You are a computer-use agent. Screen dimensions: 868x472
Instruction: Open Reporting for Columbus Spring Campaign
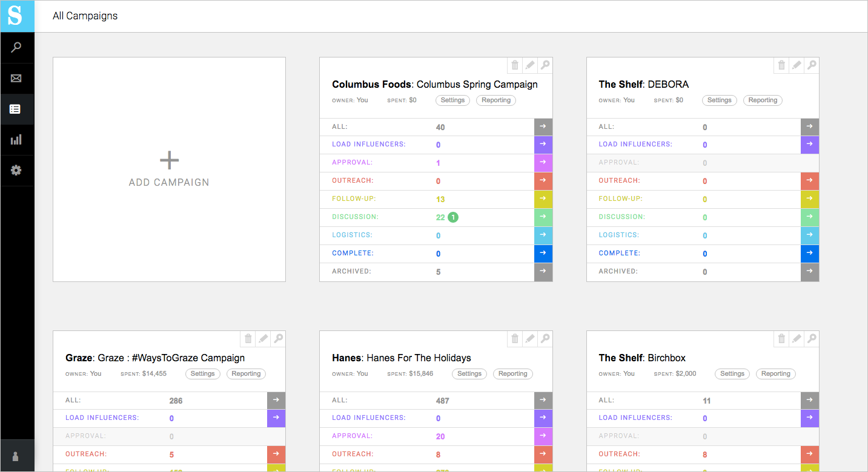pos(496,100)
